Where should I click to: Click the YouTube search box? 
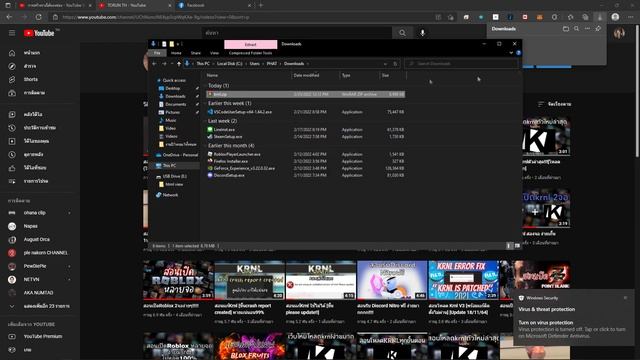pyautogui.click(x=297, y=33)
